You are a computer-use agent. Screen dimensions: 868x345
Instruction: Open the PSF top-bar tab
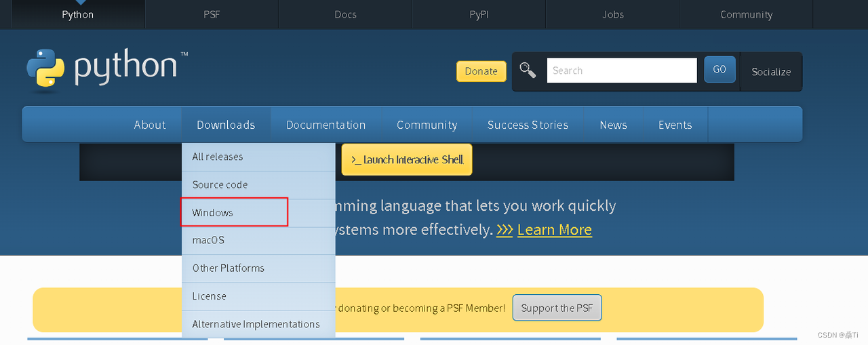[x=212, y=14]
